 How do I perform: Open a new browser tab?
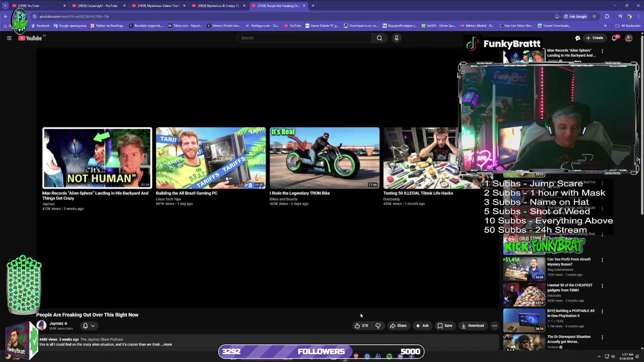[x=313, y=6]
